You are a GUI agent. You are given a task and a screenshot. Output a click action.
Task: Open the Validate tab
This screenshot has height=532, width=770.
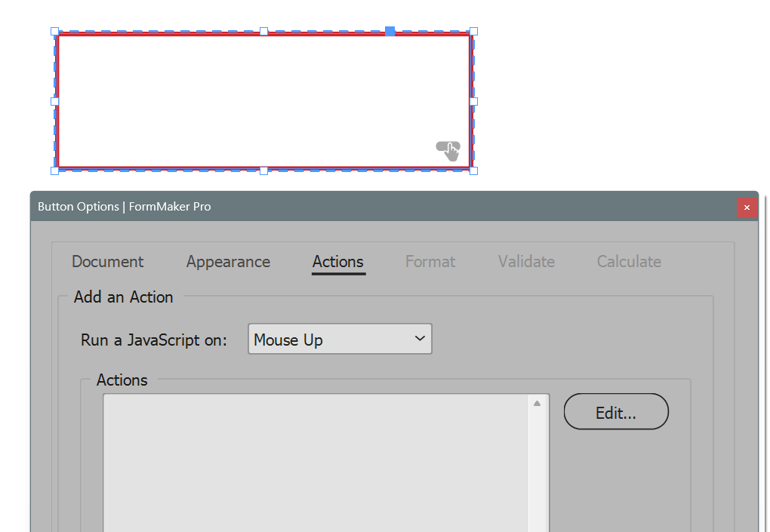[525, 262]
